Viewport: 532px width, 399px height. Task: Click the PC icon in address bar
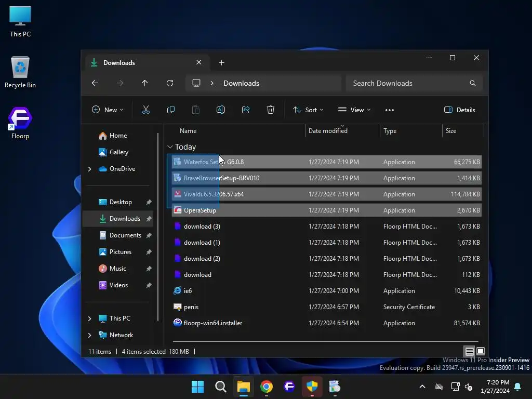[x=196, y=83]
